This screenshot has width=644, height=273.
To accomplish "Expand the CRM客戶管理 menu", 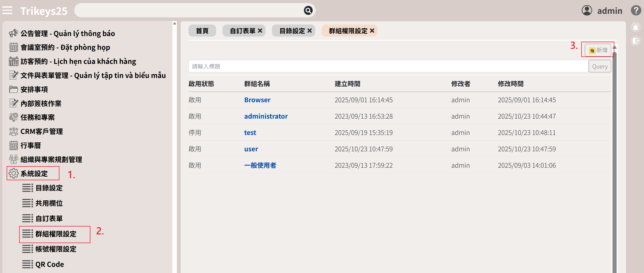I will coord(41,131).
